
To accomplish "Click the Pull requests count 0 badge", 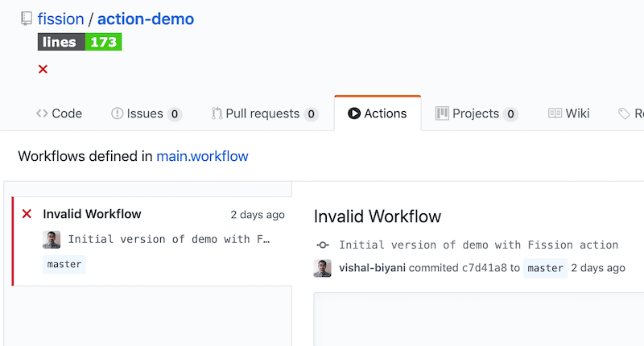I will point(312,113).
